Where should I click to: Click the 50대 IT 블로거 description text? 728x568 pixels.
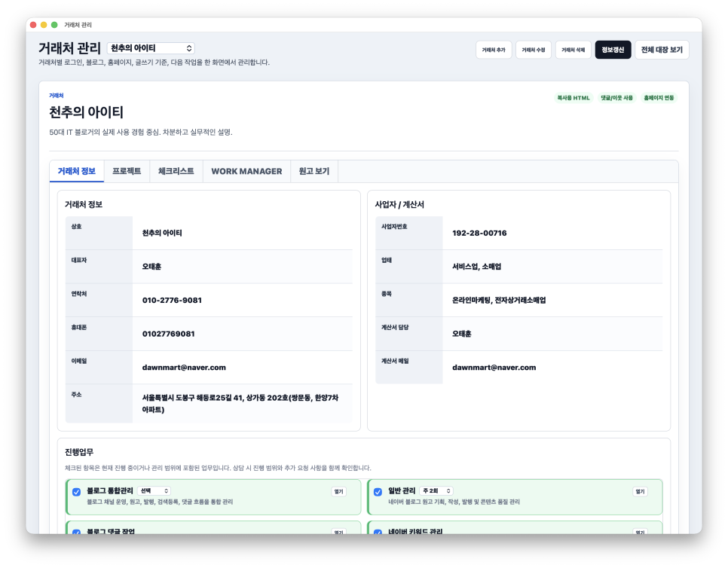point(141,133)
